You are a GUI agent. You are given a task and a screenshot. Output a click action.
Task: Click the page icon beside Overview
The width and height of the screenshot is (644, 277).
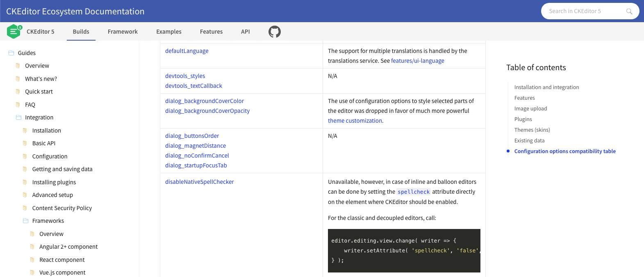tap(18, 66)
